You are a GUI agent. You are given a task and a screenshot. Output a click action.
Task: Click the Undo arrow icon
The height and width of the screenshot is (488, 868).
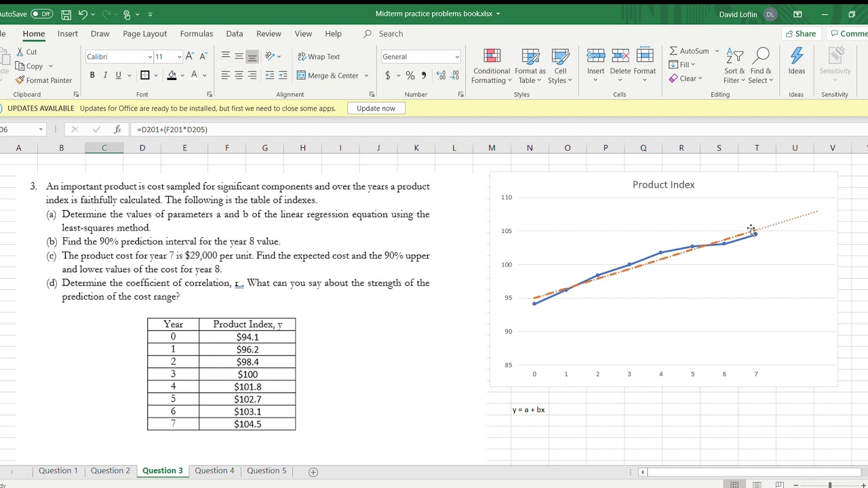tap(83, 14)
